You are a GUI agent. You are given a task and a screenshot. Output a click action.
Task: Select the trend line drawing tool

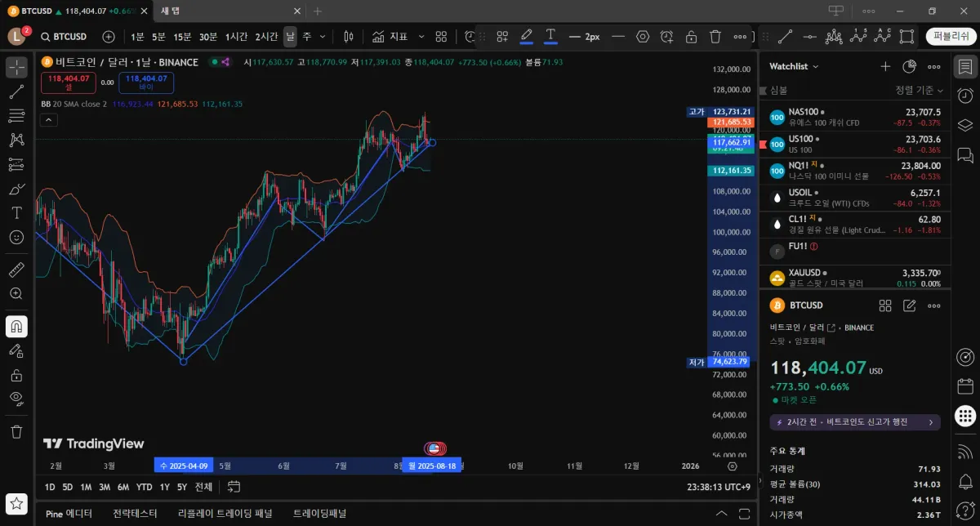pos(16,91)
